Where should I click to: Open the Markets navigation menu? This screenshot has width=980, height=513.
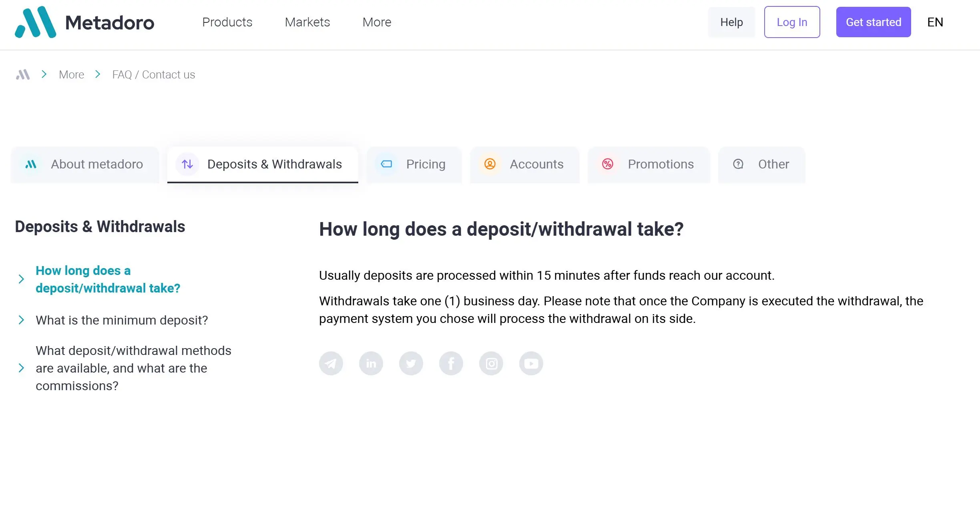[307, 22]
